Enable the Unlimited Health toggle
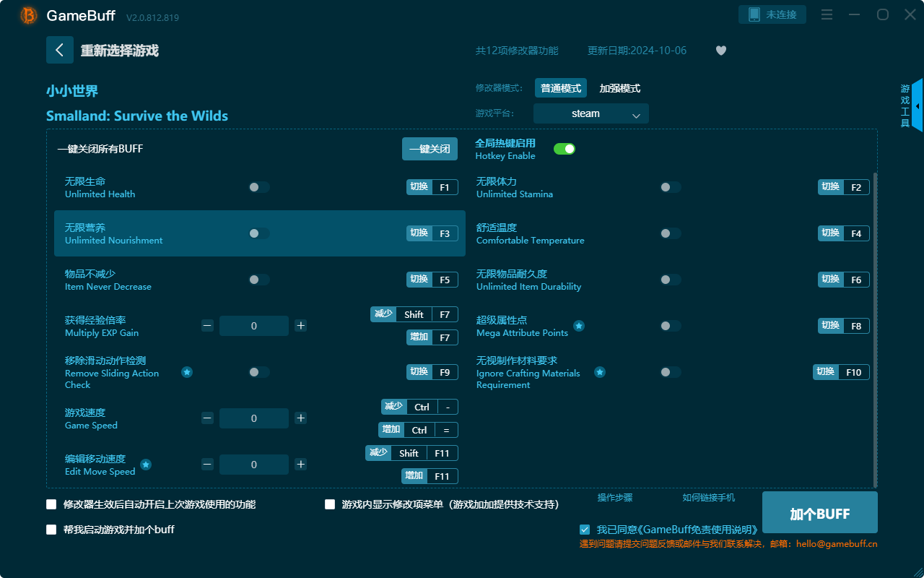924x578 pixels. [258, 186]
